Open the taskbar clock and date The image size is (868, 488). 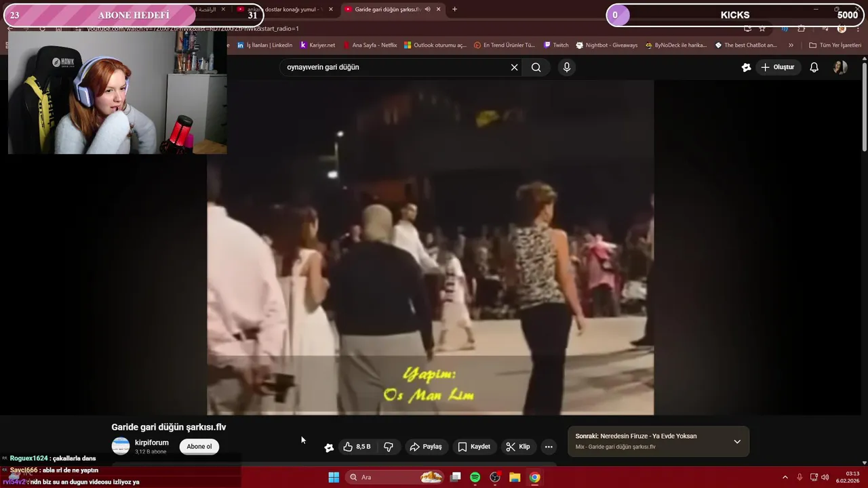pyautogui.click(x=848, y=477)
